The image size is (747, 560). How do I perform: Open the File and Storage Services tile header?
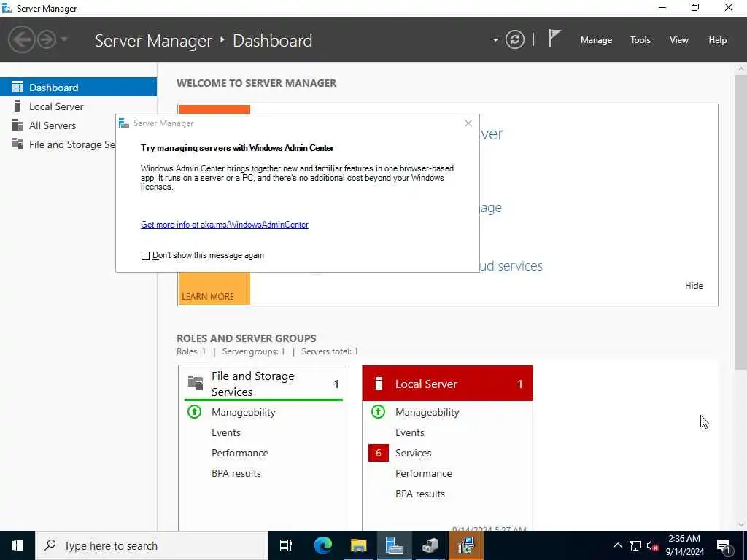pyautogui.click(x=263, y=384)
